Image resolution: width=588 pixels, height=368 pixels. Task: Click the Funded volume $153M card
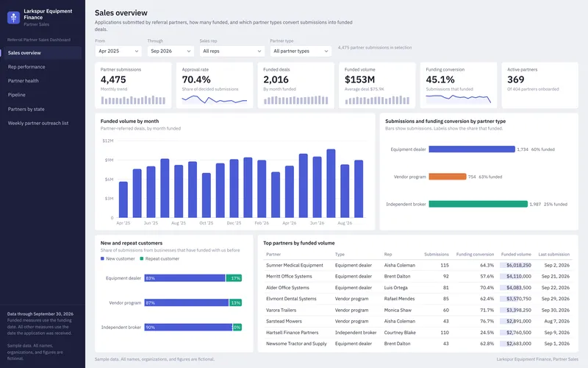coord(377,85)
